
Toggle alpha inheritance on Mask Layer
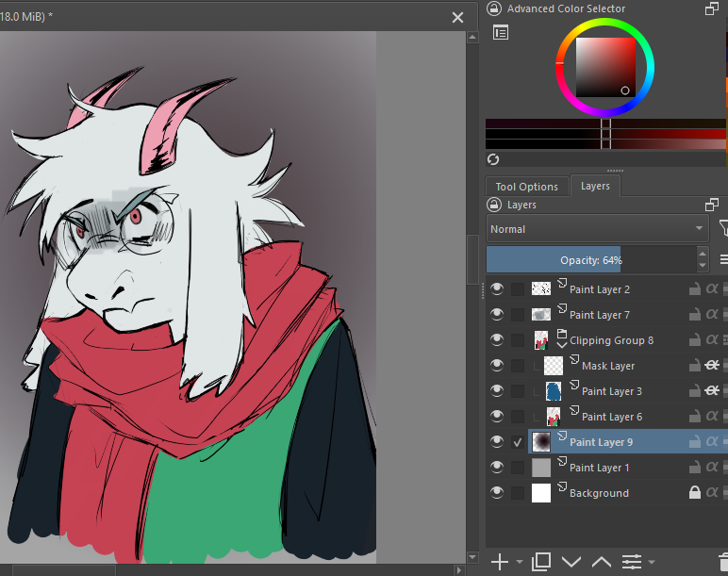pos(712,365)
